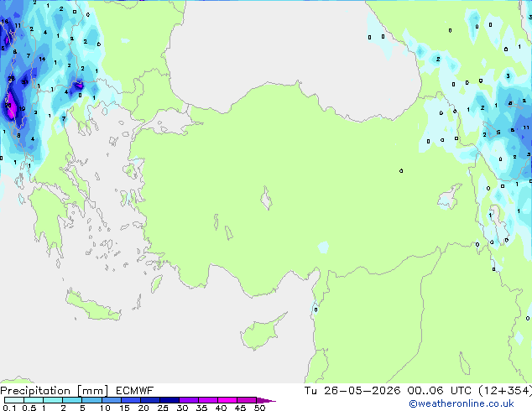Click the legend scale label '35'
Viewport: 532px width, 411px height.
coord(201,408)
